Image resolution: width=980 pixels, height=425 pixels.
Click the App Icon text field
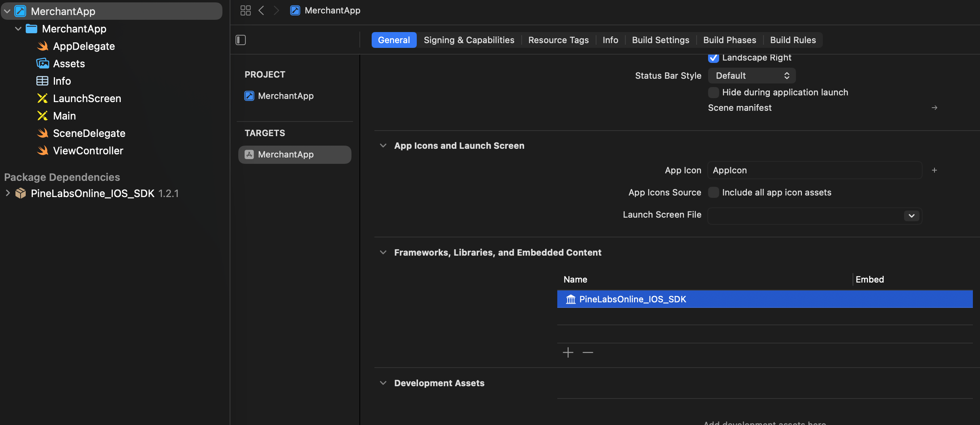814,170
